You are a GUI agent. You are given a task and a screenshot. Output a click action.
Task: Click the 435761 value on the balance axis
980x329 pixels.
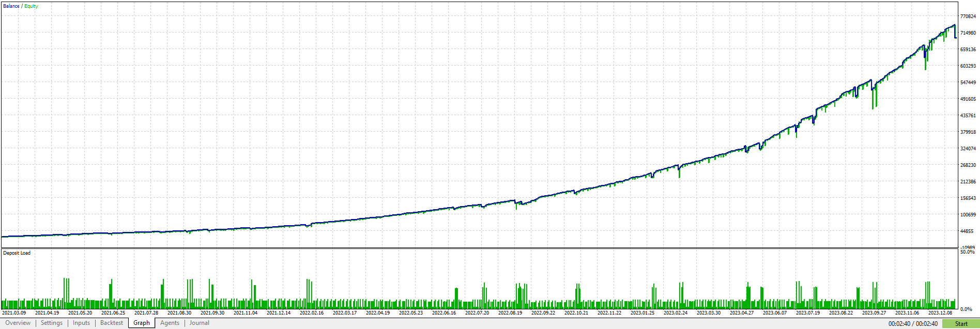click(x=968, y=116)
